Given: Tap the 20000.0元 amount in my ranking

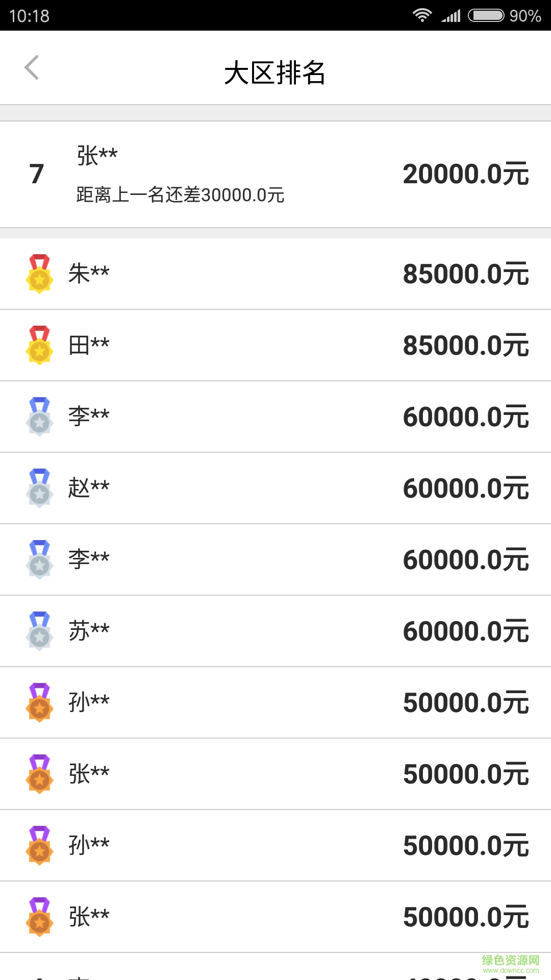Looking at the screenshot, I should (x=465, y=174).
